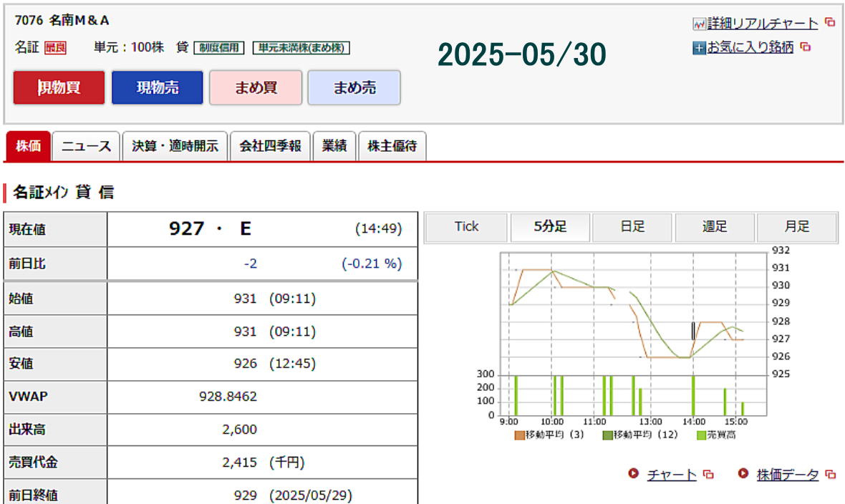Click 移動平均 (12) green legend swatch
This screenshot has width=845, height=504.
[x=607, y=435]
